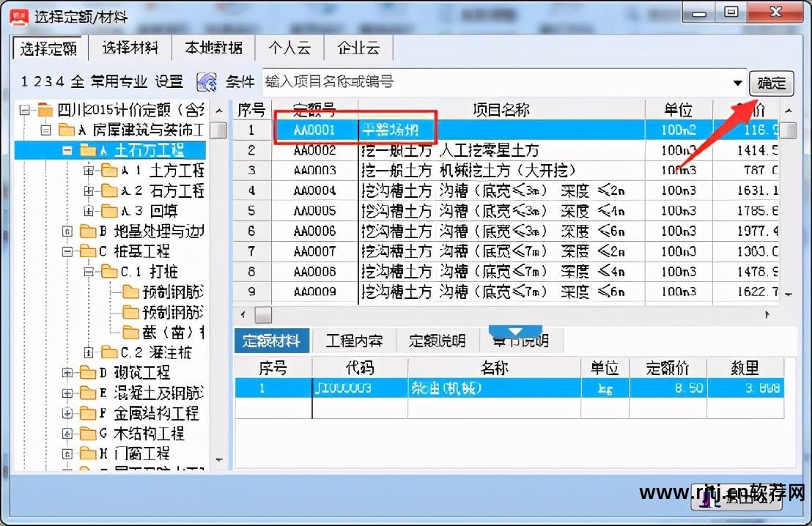Select material row 柴油(机械)
The width and height of the screenshot is (812, 526).
pyautogui.click(x=509, y=388)
